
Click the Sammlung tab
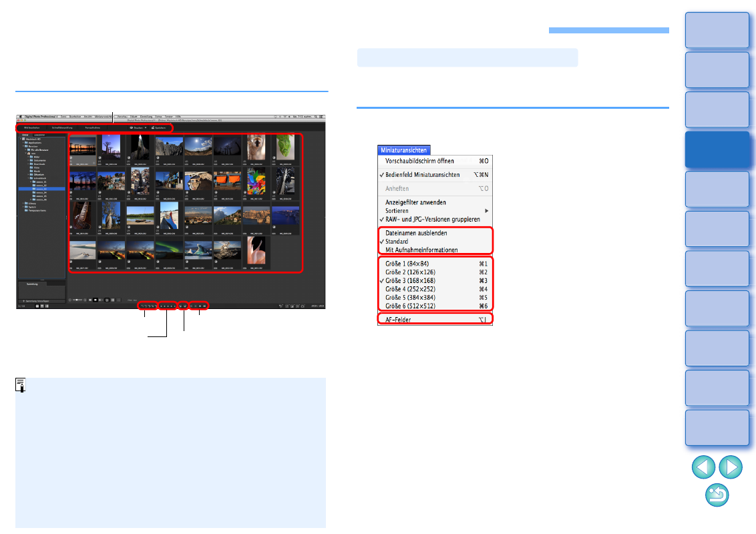(32, 284)
